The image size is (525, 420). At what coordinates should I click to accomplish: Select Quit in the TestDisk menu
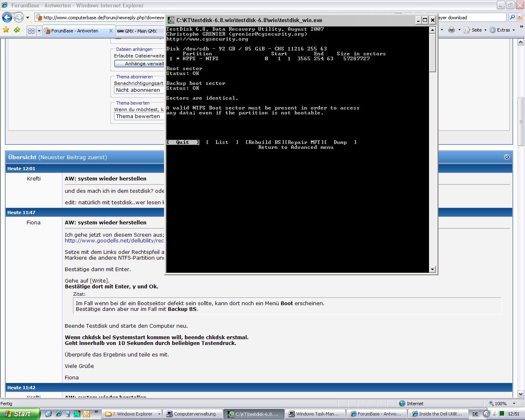pyautogui.click(x=183, y=142)
